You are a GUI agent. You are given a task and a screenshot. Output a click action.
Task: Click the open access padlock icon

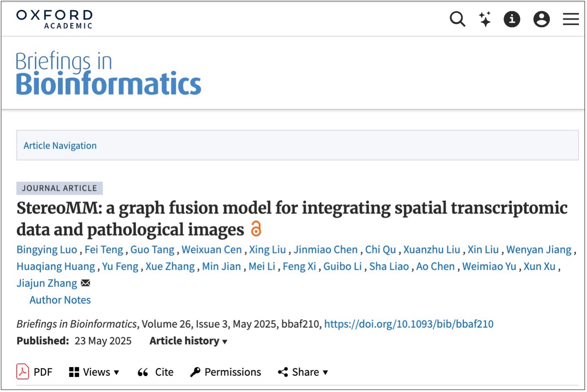point(256,229)
